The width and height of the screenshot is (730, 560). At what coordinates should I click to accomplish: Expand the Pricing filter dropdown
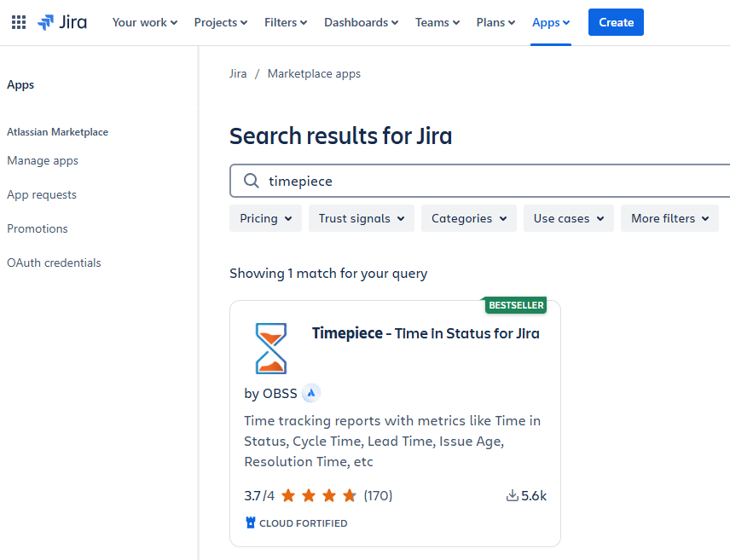click(x=265, y=218)
